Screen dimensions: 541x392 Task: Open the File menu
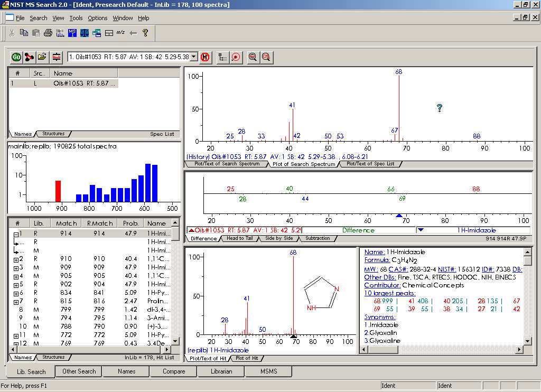coord(20,18)
